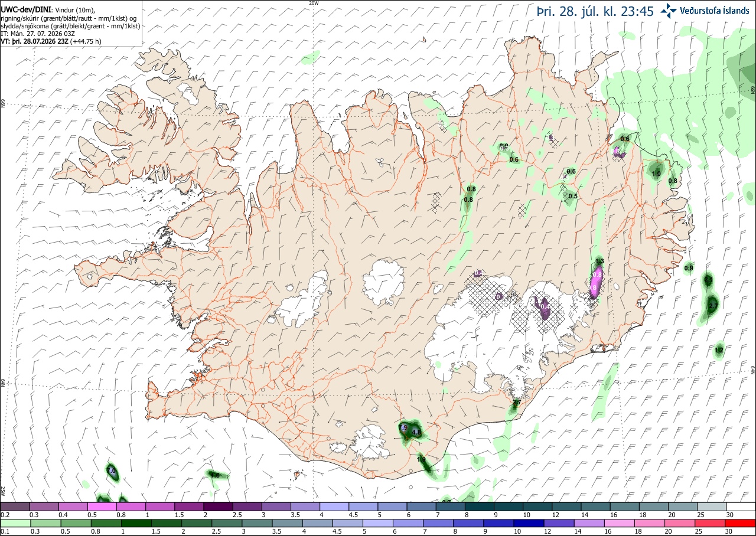Select the forecast time 'Þri. 28. júl. kl. 23:45'
Viewport: 756px width, 536px height.
595,11
